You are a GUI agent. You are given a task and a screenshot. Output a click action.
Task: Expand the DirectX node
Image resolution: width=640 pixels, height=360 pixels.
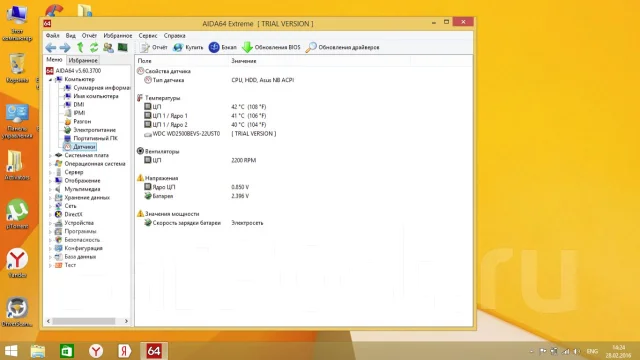51,214
